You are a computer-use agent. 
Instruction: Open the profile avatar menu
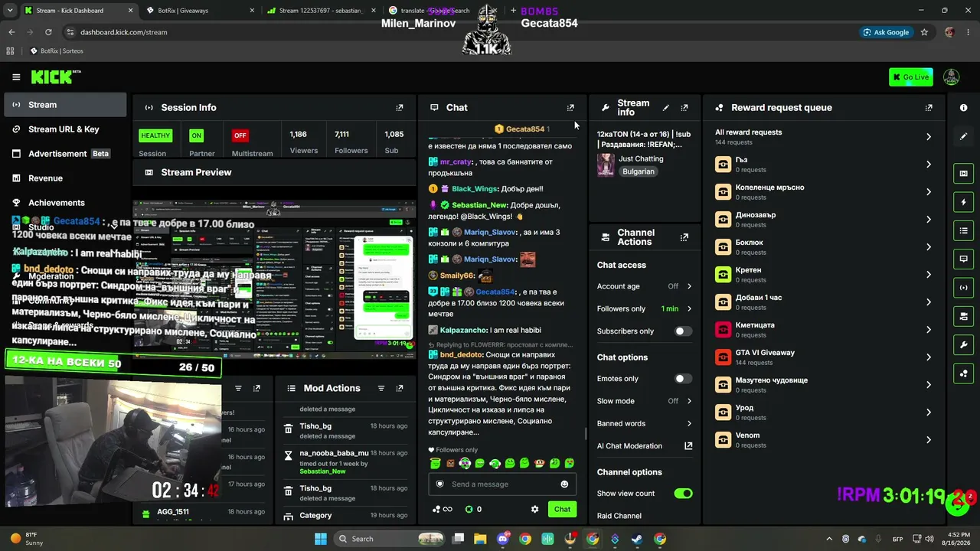coord(951,77)
